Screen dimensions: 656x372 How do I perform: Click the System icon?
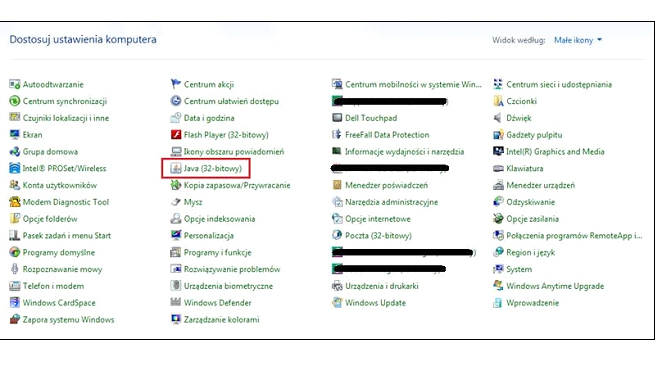(x=498, y=269)
